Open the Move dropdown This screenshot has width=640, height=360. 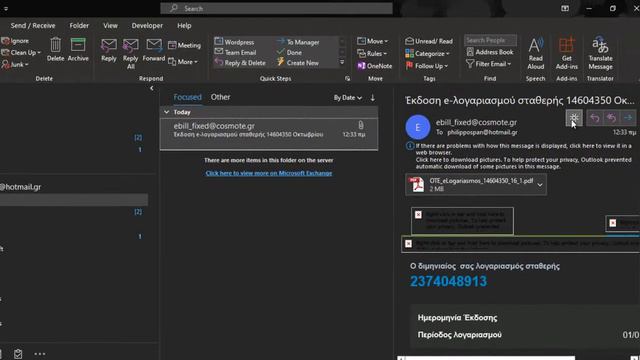pyautogui.click(x=372, y=41)
